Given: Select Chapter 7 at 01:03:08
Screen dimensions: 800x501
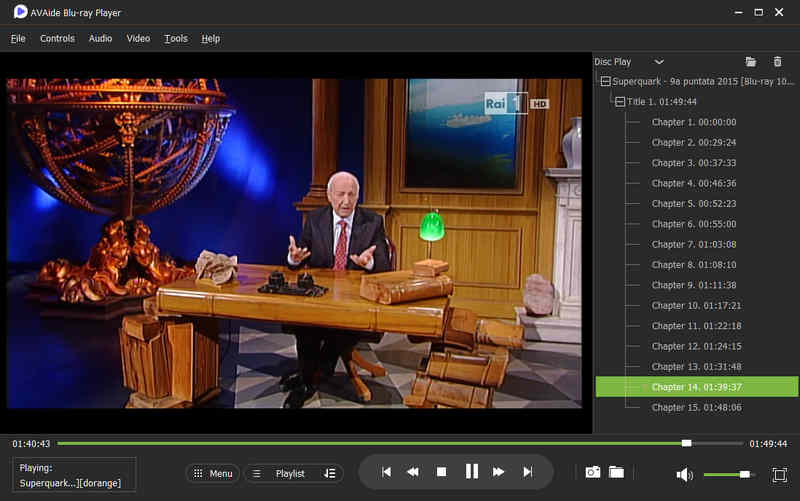Looking at the screenshot, I should (x=694, y=244).
